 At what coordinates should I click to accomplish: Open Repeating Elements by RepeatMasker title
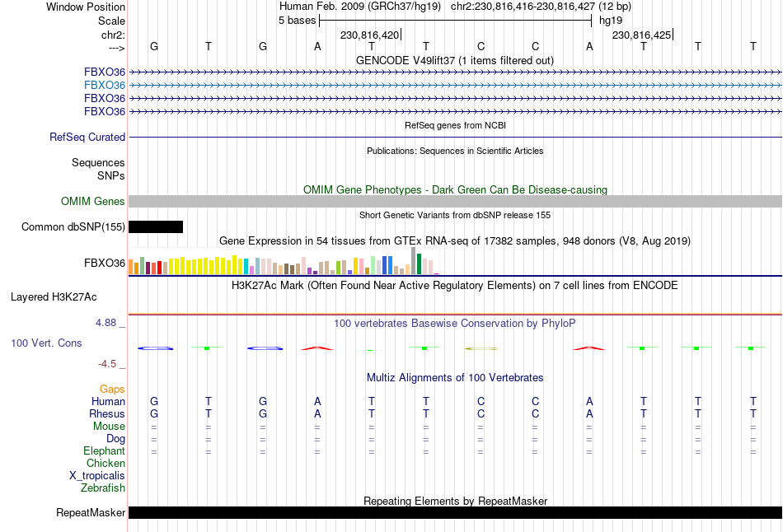tap(455, 501)
